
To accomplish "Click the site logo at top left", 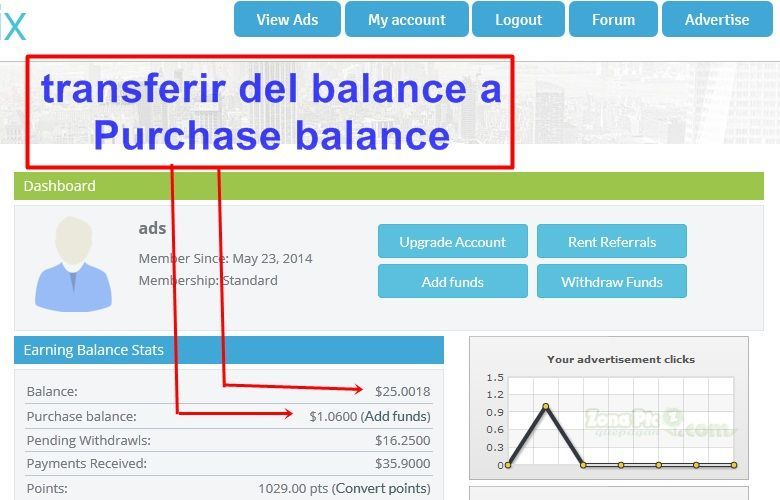I will tap(12, 24).
